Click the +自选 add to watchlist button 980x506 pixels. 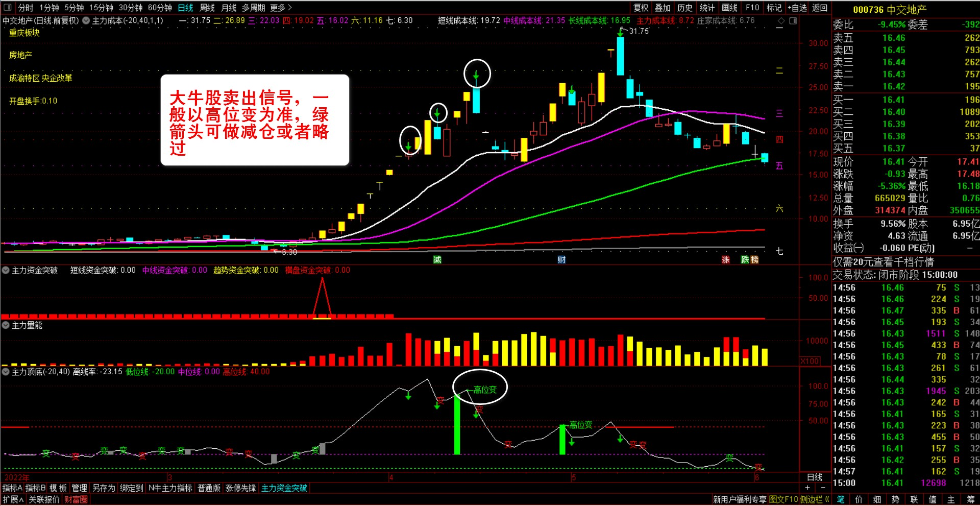pyautogui.click(x=797, y=8)
